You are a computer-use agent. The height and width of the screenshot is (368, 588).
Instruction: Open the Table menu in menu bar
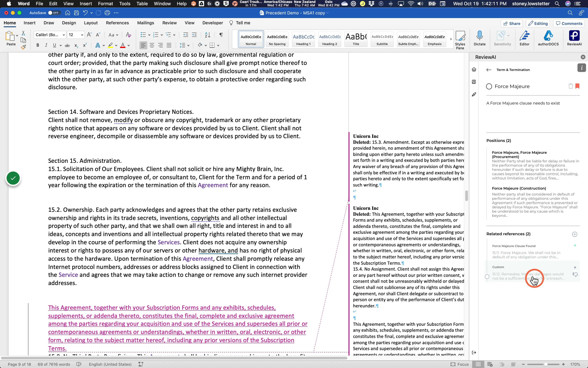(x=142, y=4)
